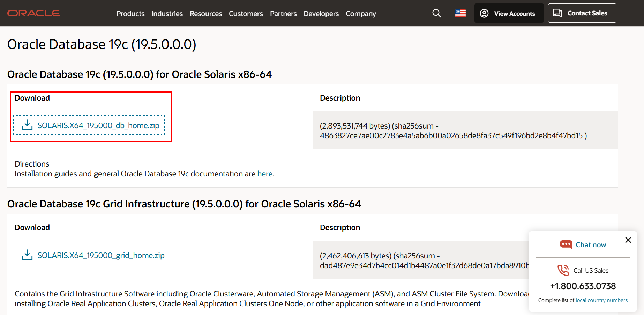This screenshot has width=644, height=315.
Task: Open the Products menu
Action: (x=130, y=14)
